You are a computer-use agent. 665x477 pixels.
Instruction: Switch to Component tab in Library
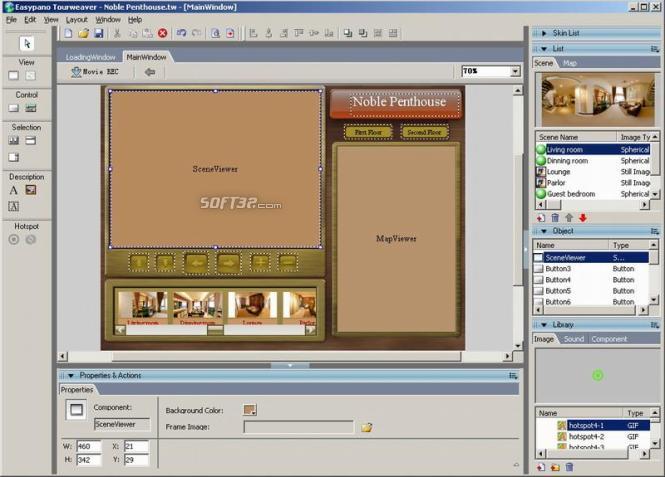click(x=609, y=339)
